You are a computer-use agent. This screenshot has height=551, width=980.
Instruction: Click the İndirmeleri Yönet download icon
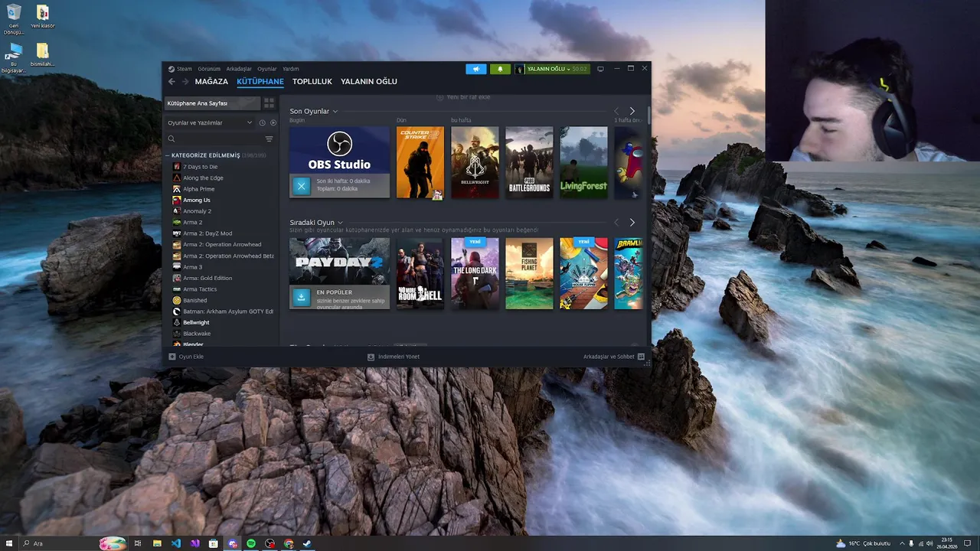(x=371, y=357)
